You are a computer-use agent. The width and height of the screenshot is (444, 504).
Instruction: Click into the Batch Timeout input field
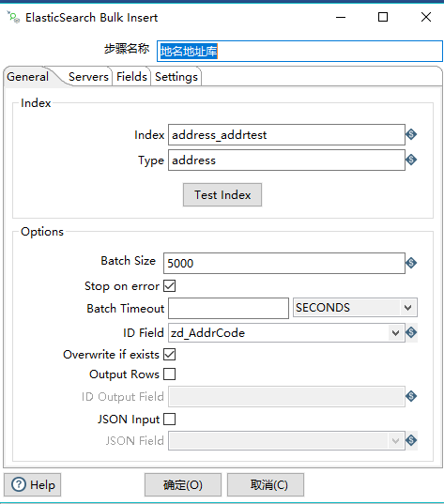(x=229, y=308)
